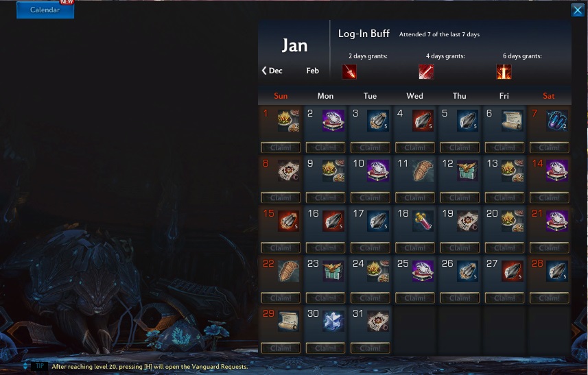The width and height of the screenshot is (588, 375).
Task: Select the January 1 feast reward icon
Action: pos(288,120)
